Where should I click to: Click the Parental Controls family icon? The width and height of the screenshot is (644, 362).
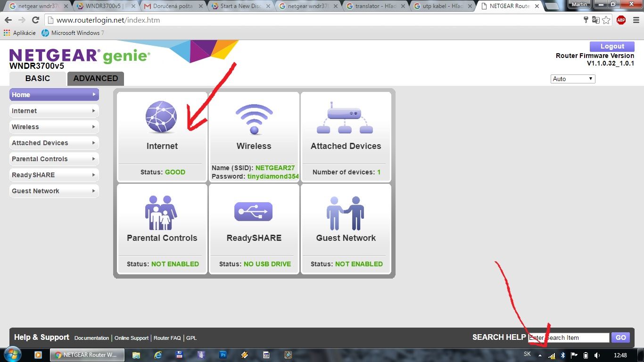[x=162, y=212]
